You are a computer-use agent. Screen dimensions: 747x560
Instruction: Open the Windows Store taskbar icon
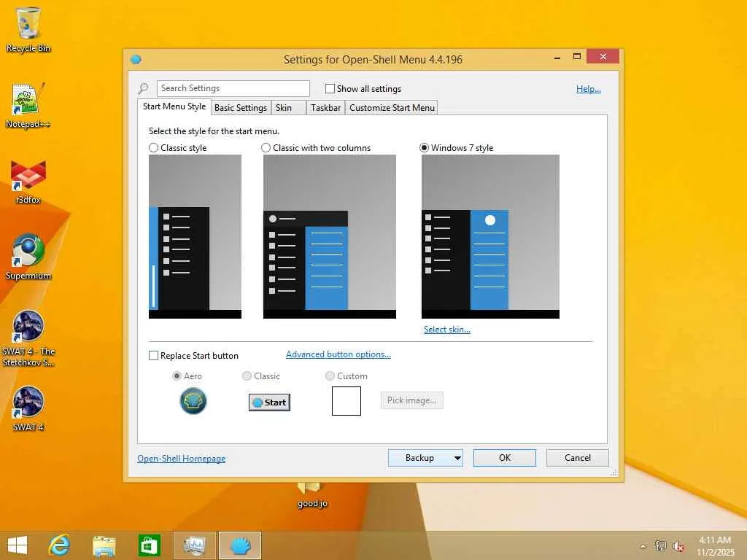(149, 545)
